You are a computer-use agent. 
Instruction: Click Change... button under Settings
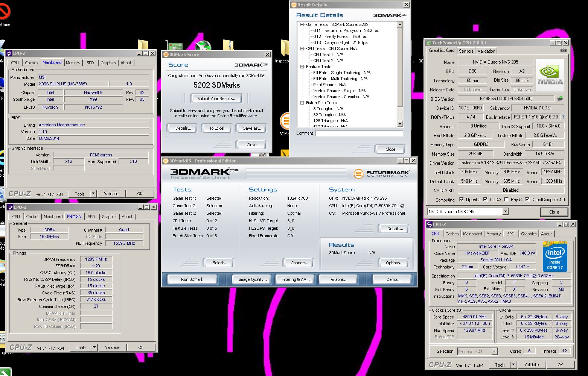pyautogui.click(x=299, y=263)
